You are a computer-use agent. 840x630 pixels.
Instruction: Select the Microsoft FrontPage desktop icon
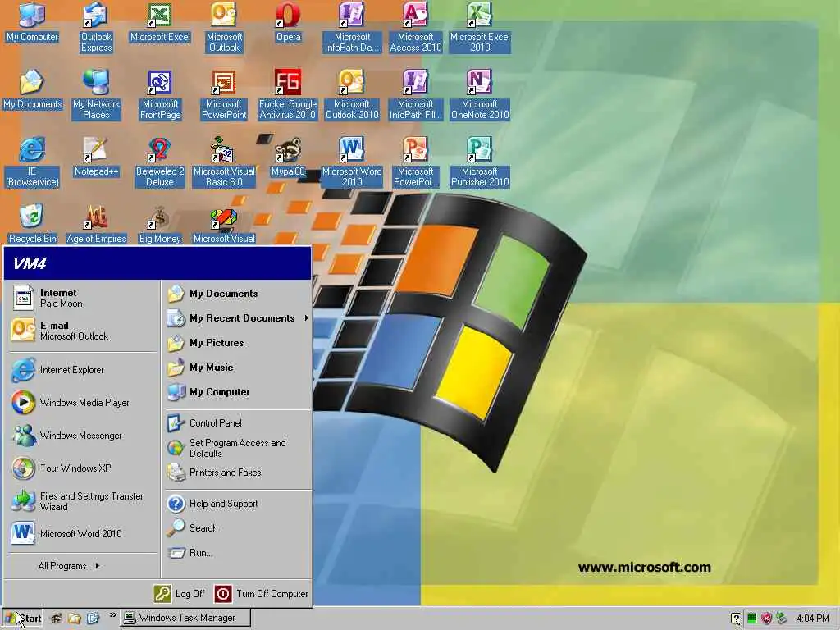(160, 95)
